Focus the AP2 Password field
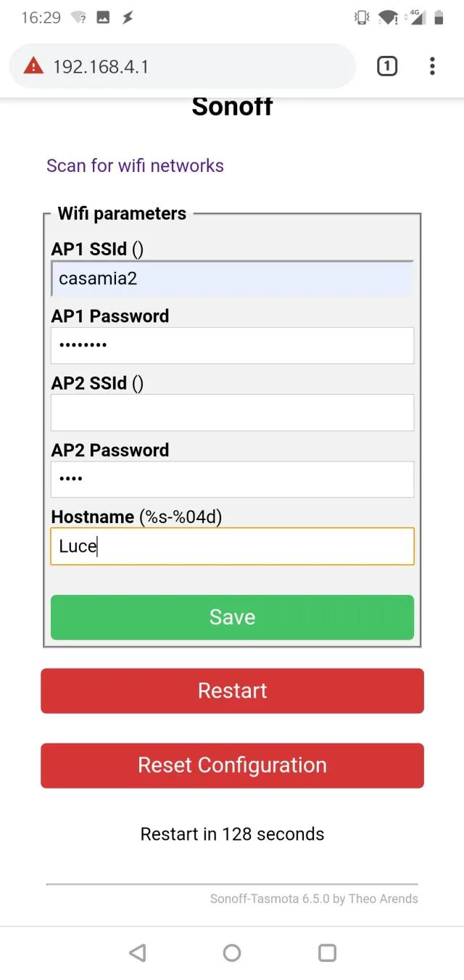 coord(232,479)
